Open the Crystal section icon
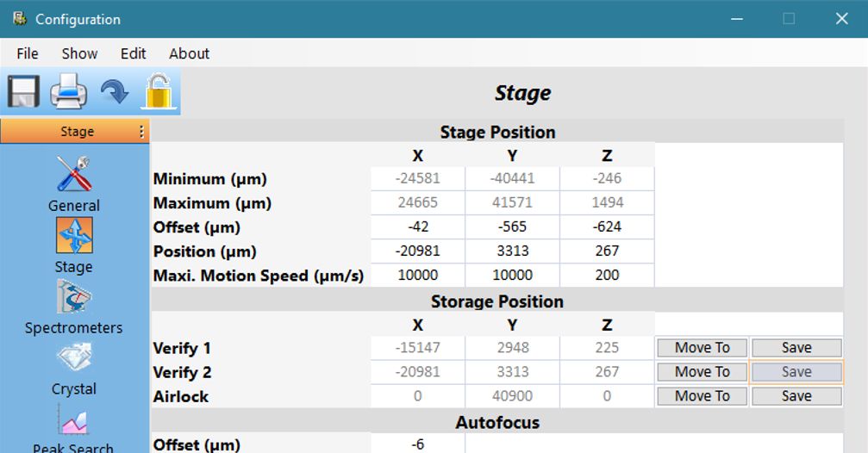Image resolution: width=868 pixels, height=453 pixels. point(74,358)
